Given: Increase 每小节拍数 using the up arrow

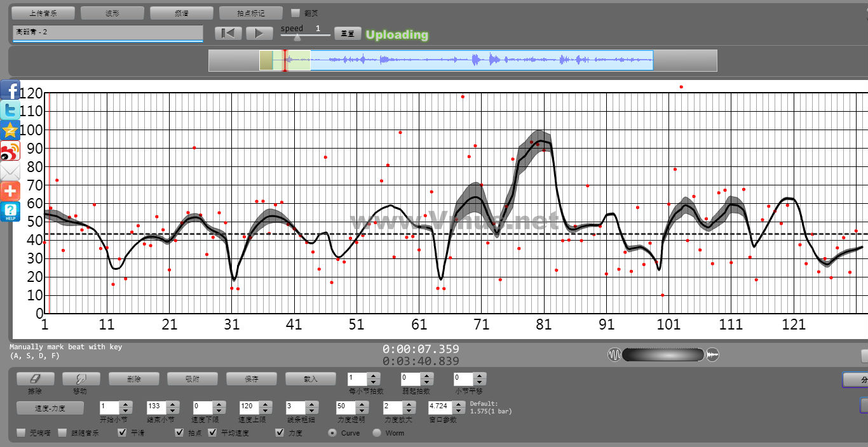Looking at the screenshot, I should [373, 375].
